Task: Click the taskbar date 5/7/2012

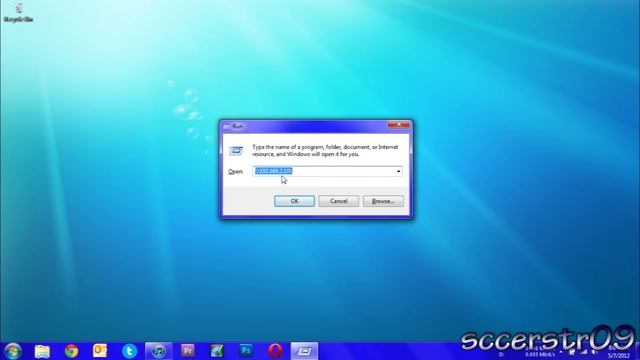Action: point(618,356)
